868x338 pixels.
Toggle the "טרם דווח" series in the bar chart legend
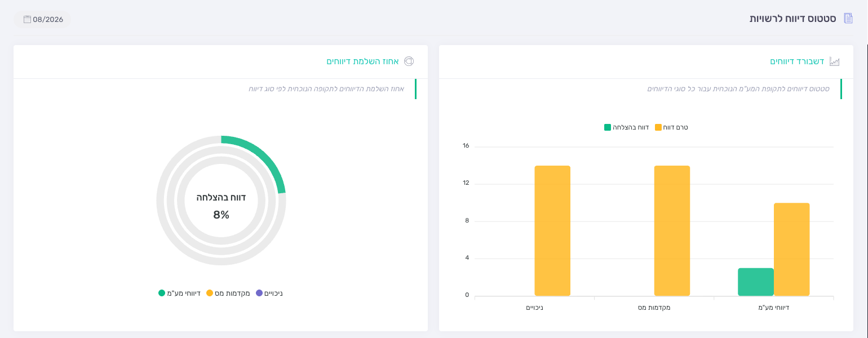tap(671, 127)
